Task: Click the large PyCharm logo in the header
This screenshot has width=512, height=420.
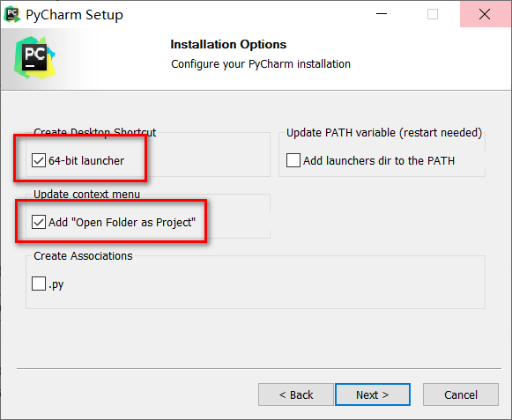Action: [34, 58]
